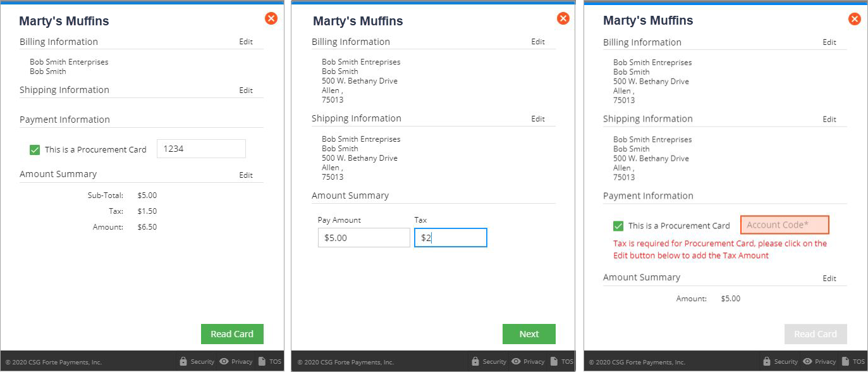Image resolution: width=868 pixels, height=372 pixels.
Task: Click the Security lock icon in left panel footer
Action: coord(183,361)
